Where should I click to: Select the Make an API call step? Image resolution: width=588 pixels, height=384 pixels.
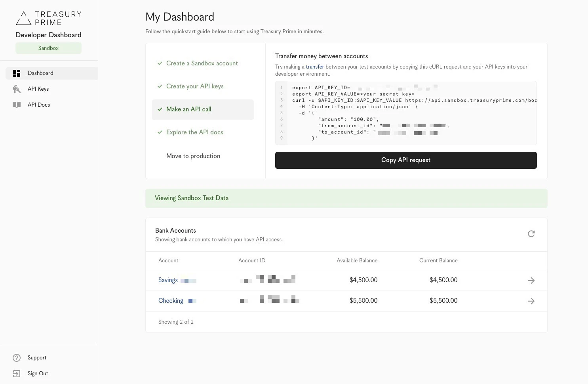pyautogui.click(x=189, y=109)
